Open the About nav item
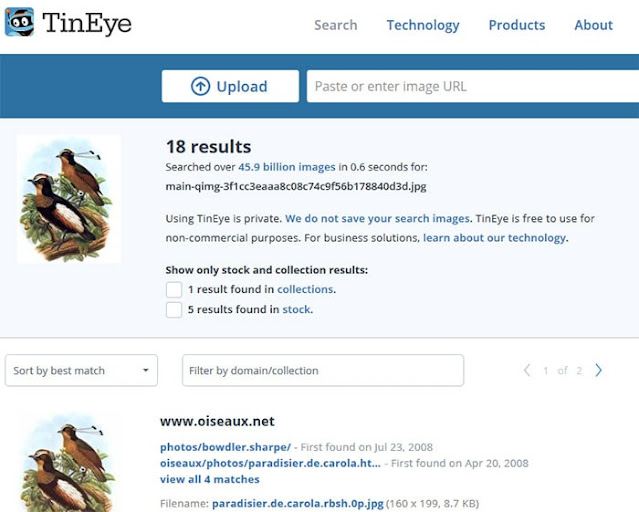The image size is (639, 512). click(x=593, y=25)
